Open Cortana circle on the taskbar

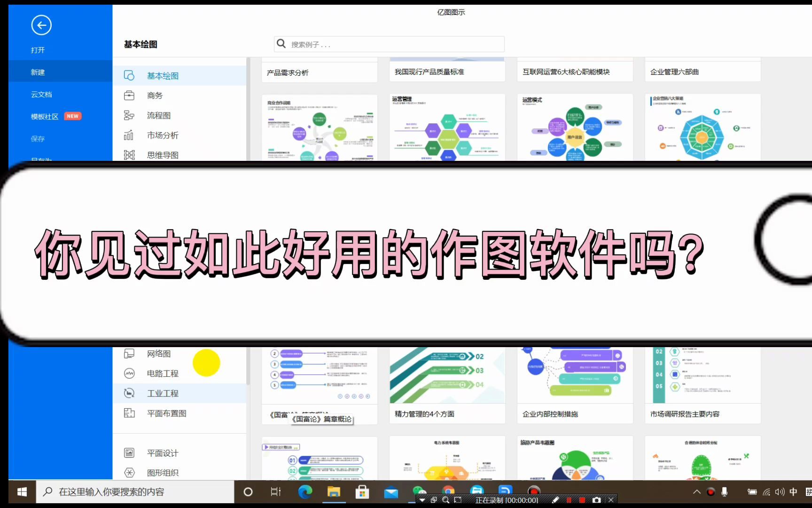(248, 492)
